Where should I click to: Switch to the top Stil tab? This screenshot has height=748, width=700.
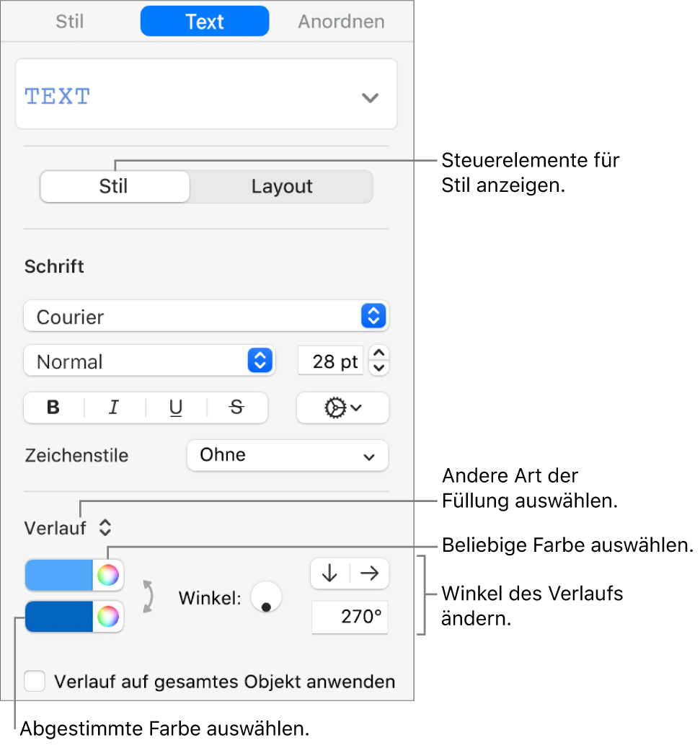(70, 22)
